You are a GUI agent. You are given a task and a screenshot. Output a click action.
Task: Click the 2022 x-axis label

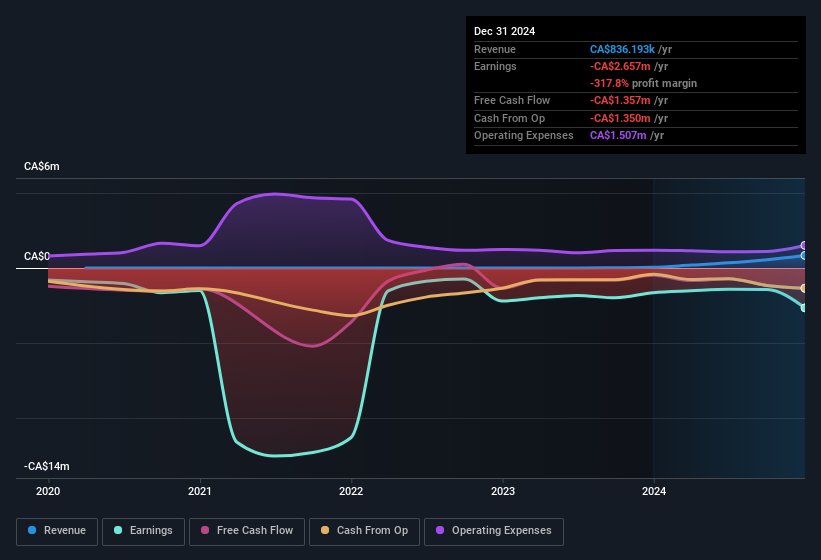pos(351,491)
